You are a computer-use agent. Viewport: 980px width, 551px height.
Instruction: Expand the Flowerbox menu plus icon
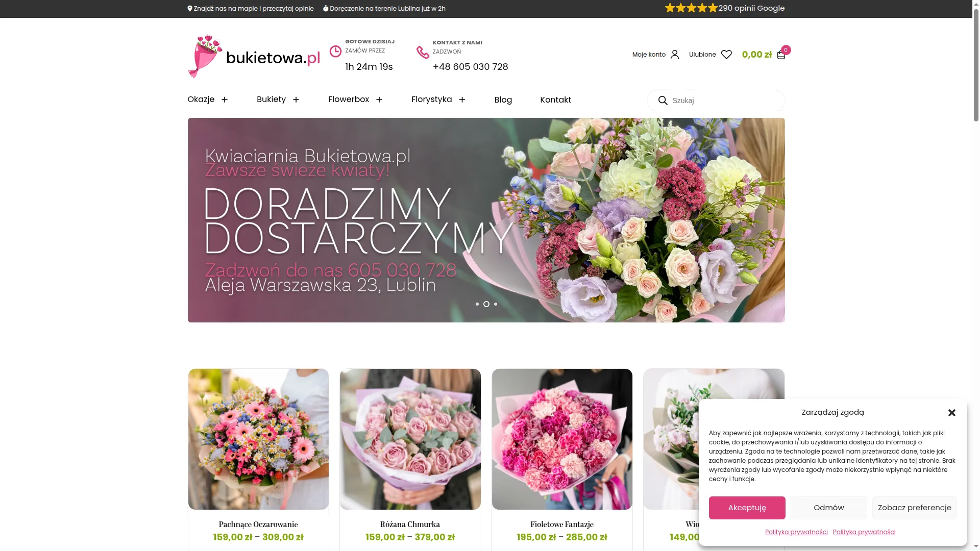[379, 99]
